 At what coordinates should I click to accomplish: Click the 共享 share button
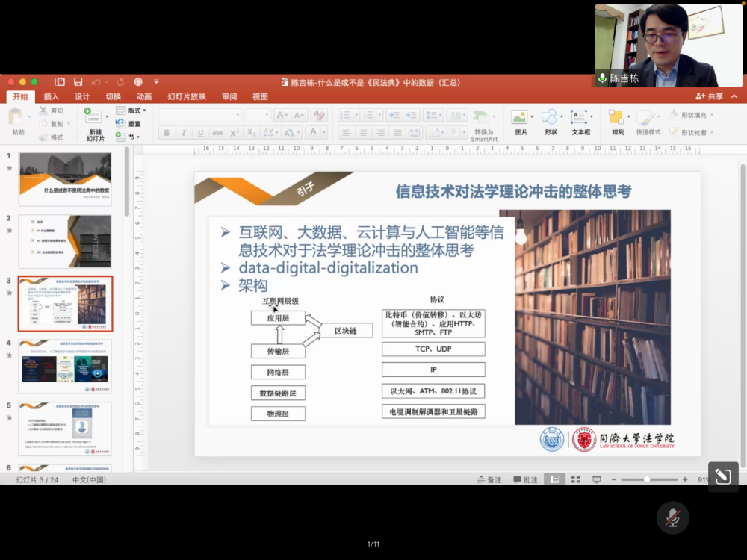click(709, 96)
